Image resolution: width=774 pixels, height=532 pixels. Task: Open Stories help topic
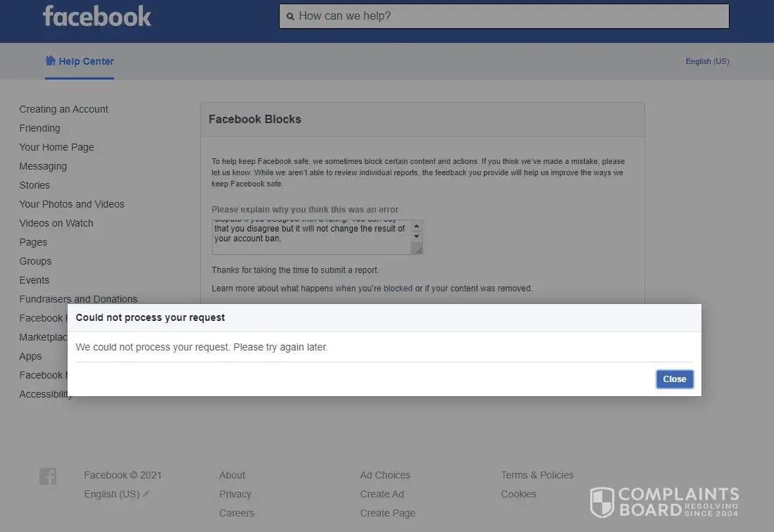35,185
